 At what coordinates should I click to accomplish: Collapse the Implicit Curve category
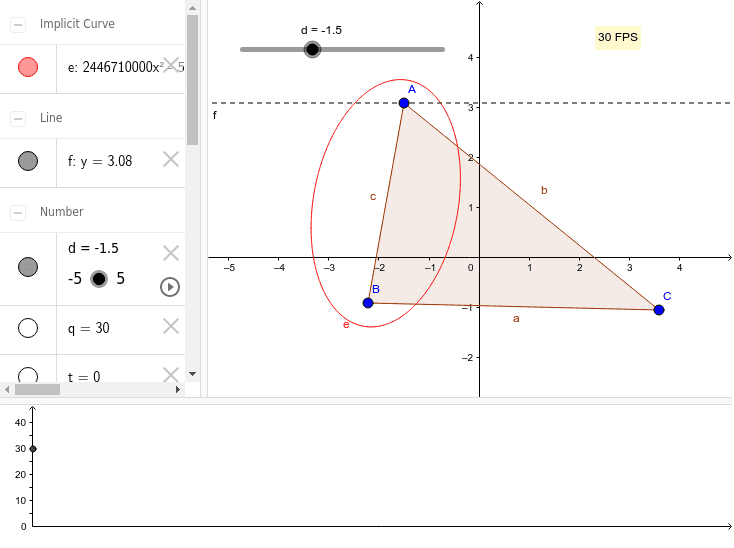click(18, 24)
